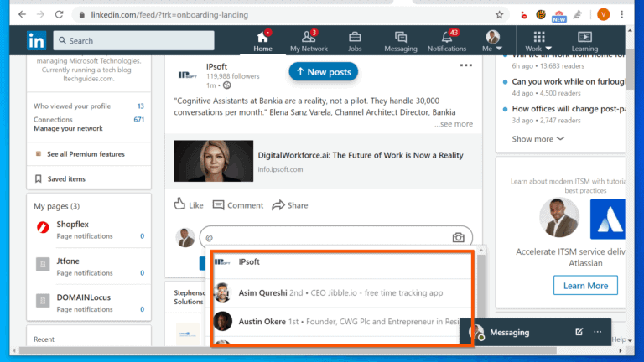Screen dimensions: 644x362
Task: Open news Can you work while on furlough
Action: 568,81
